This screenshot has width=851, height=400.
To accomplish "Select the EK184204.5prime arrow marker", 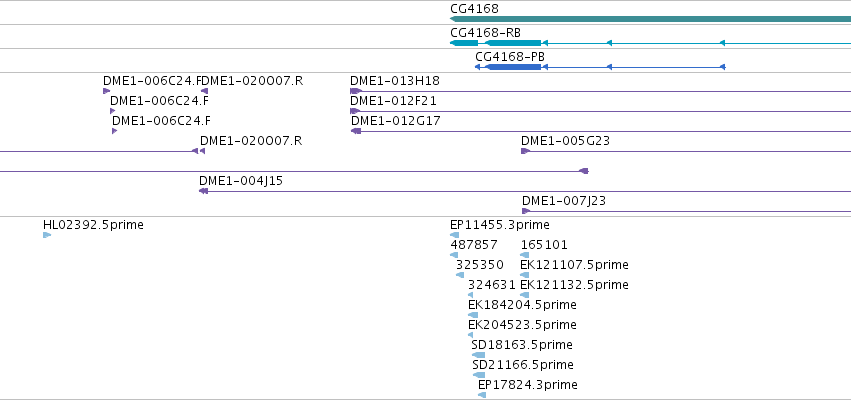I will pos(473,315).
